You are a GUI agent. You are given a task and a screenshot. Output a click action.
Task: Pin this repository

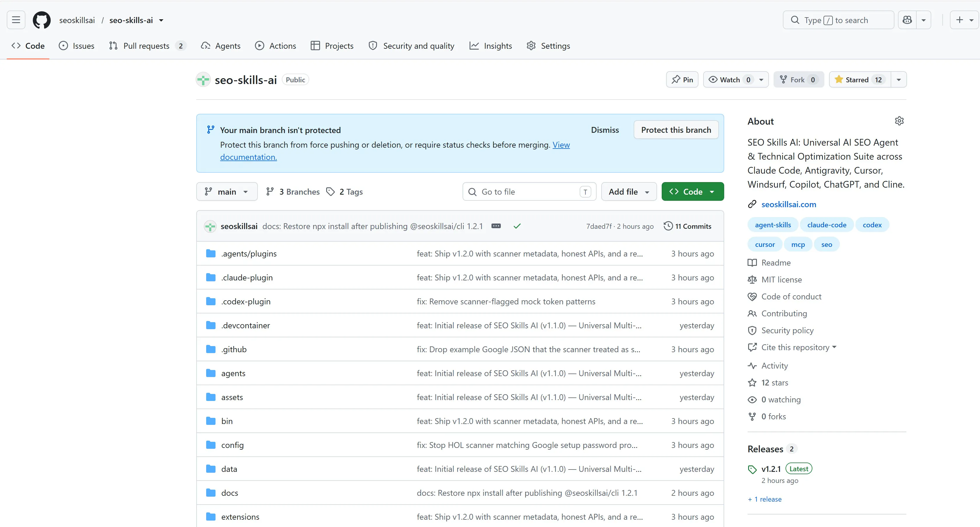tap(682, 79)
